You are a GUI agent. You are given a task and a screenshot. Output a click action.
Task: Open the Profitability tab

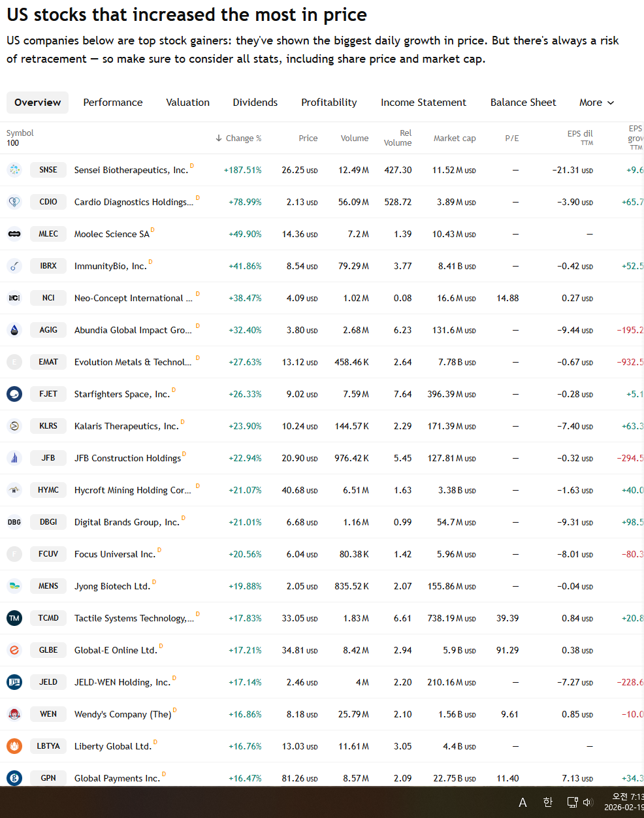point(329,103)
